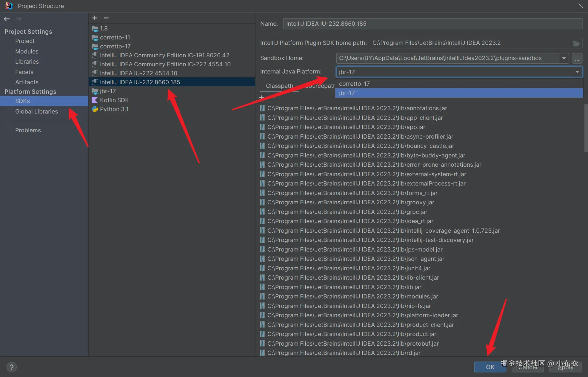
Task: Click the add SDK plus icon
Action: click(95, 18)
